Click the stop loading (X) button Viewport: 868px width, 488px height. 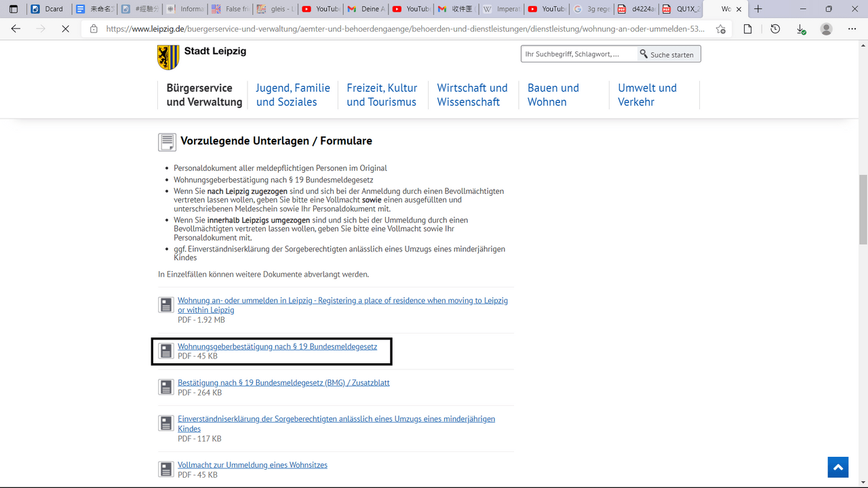click(x=65, y=29)
